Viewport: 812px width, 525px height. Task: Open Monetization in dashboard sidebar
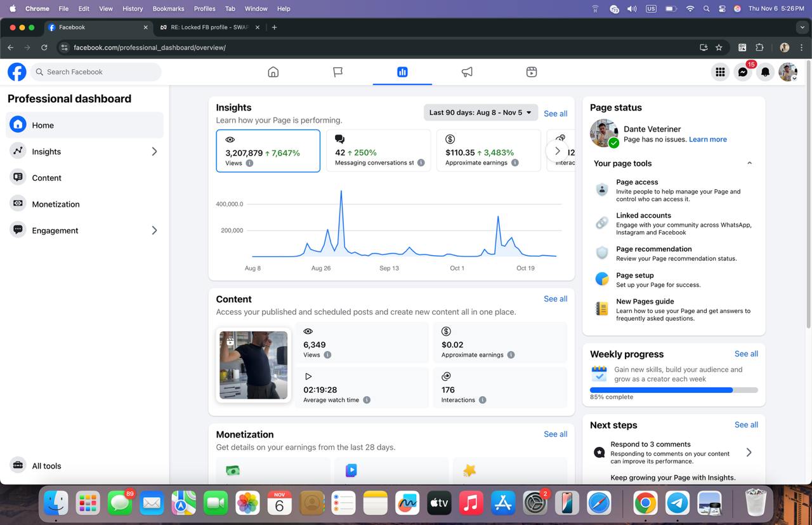(85, 204)
